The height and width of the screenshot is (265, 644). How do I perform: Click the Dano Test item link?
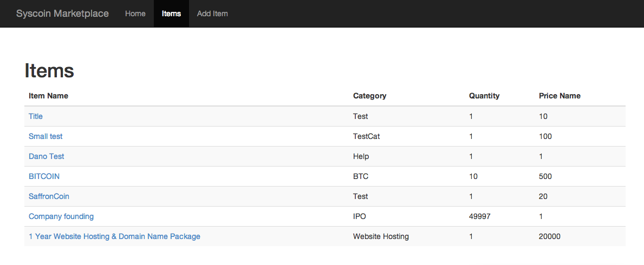click(47, 156)
